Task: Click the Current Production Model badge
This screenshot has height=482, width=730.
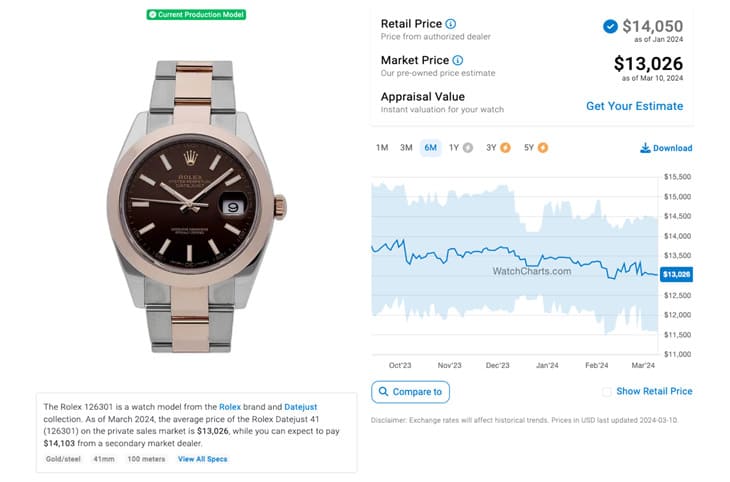Action: coord(196,15)
